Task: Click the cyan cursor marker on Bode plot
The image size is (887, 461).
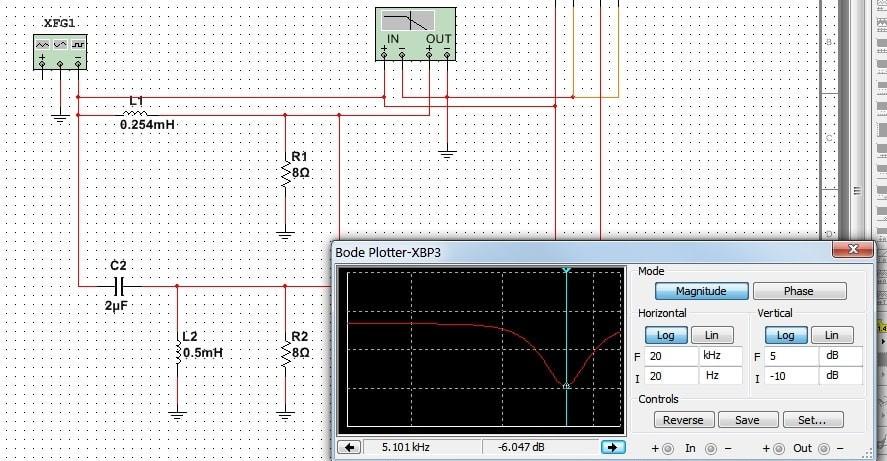Action: (566, 271)
